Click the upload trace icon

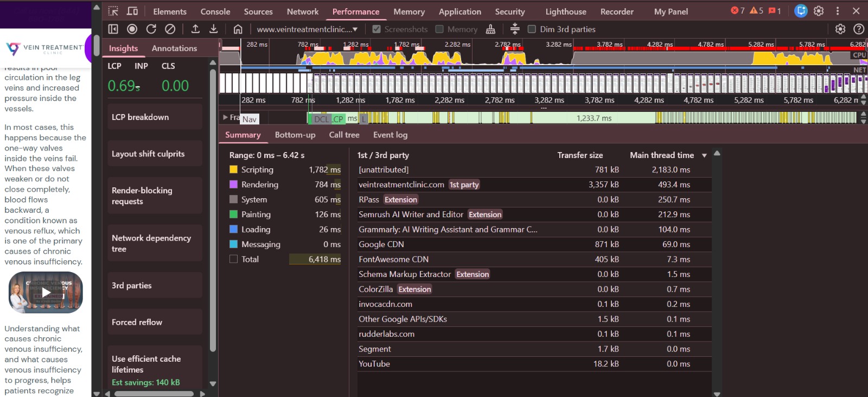195,29
